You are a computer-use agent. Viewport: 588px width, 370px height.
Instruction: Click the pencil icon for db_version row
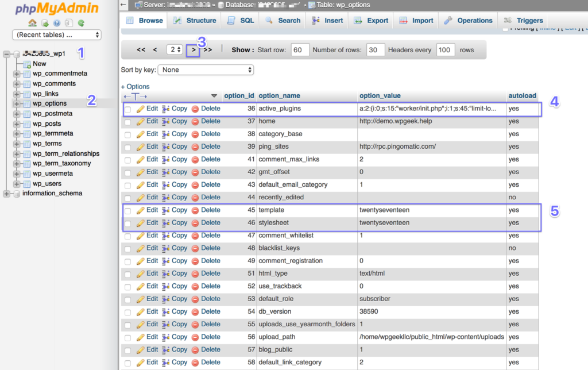pyautogui.click(x=140, y=312)
